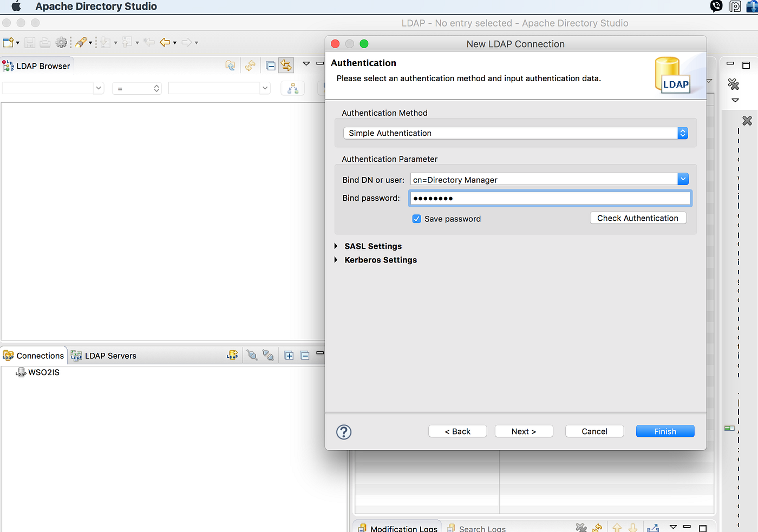This screenshot has height=532, width=758.
Task: Click the New wizard toolbar icon
Action: point(8,43)
